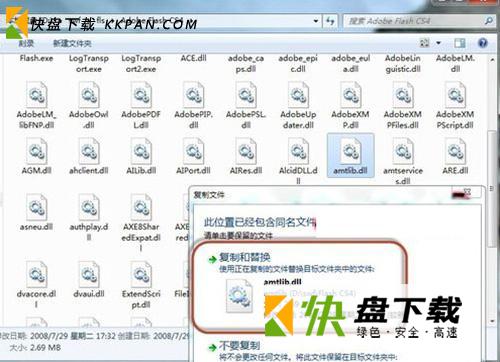Select the AdobePIP.dll file icon
The height and width of the screenshot is (362, 500).
(194, 95)
